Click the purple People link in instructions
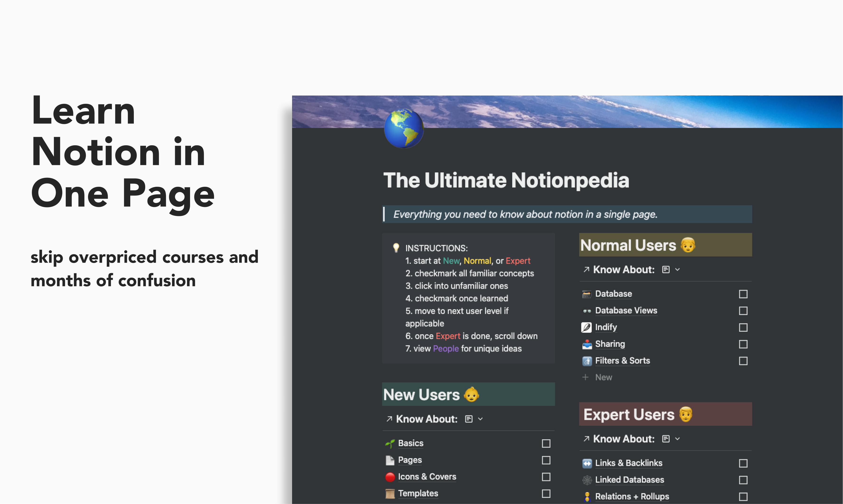The width and height of the screenshot is (843, 504). pyautogui.click(x=446, y=348)
